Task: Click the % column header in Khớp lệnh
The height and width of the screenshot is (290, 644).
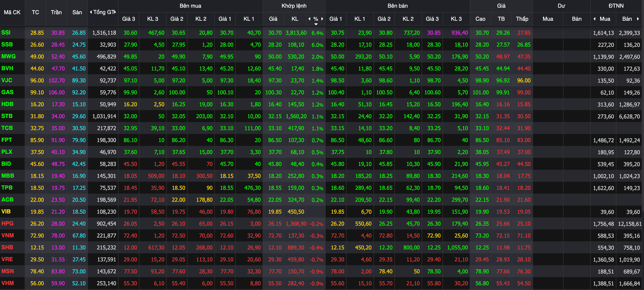Action: (316, 19)
